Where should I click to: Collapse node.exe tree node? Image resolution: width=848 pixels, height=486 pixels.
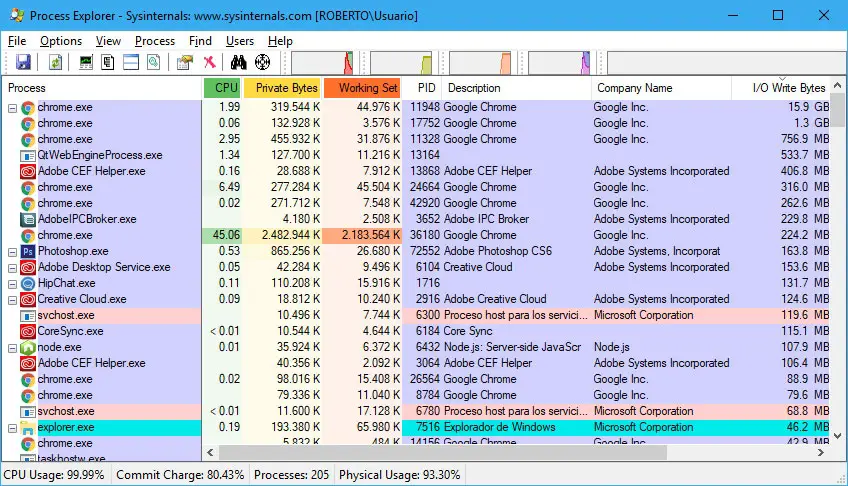12,348
